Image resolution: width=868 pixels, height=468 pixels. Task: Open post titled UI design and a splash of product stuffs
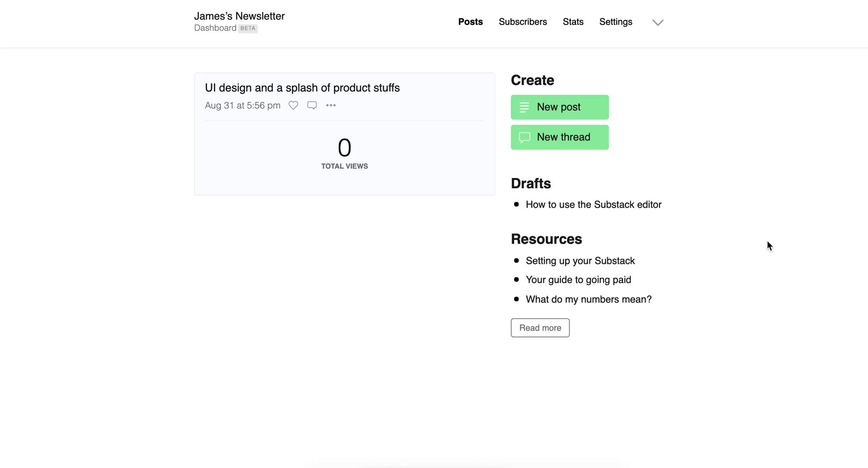pyautogui.click(x=302, y=88)
